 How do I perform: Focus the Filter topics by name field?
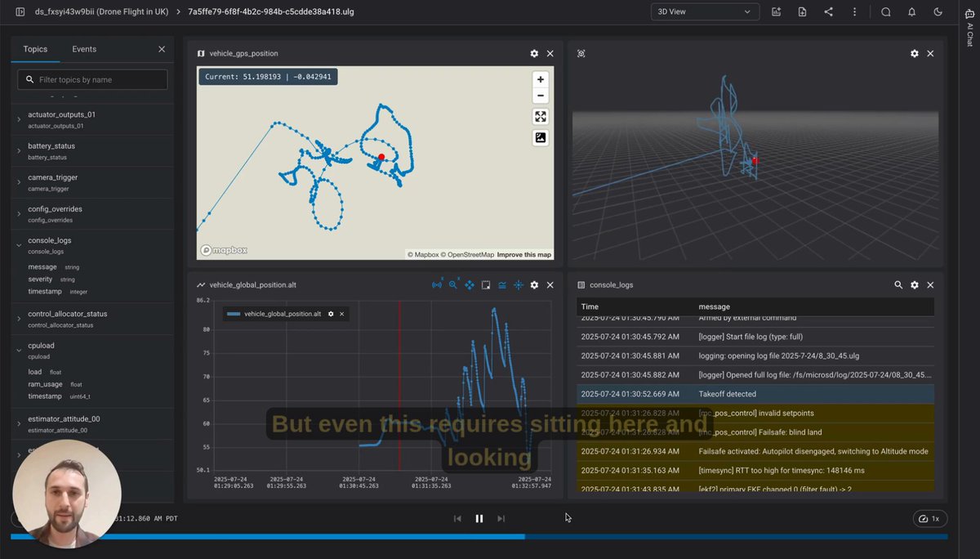tap(92, 79)
